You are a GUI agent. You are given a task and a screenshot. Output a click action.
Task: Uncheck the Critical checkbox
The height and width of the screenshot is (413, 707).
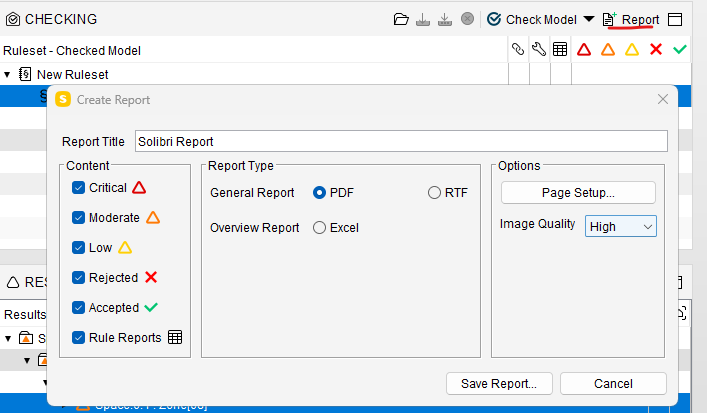click(78, 188)
